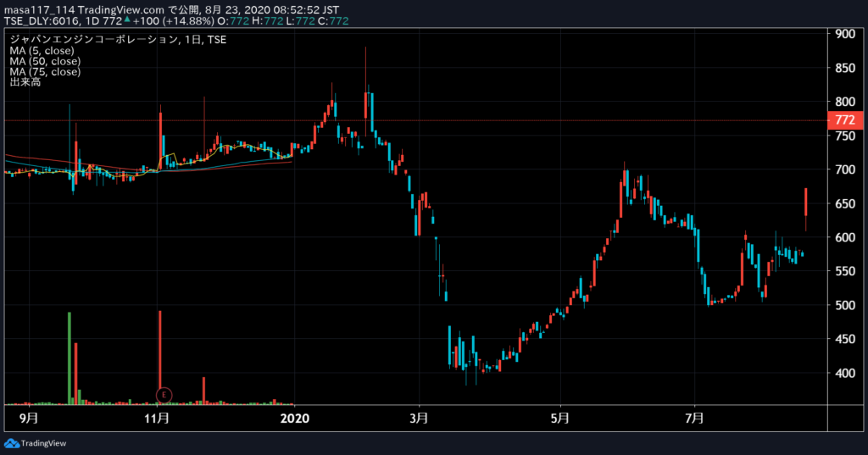Click the 500 price axis label

coord(845,305)
